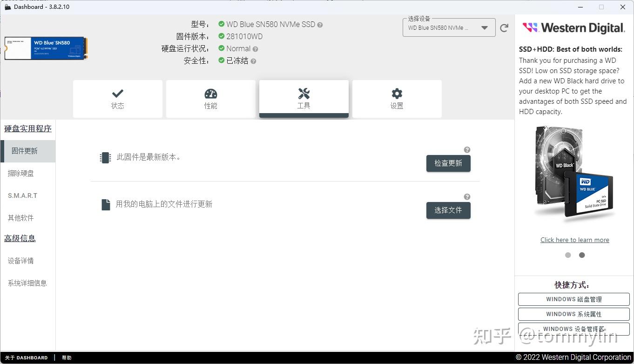634x364 pixels.
Task: Open WINDOWS 磁盘管理 shortcut
Action: click(x=574, y=299)
